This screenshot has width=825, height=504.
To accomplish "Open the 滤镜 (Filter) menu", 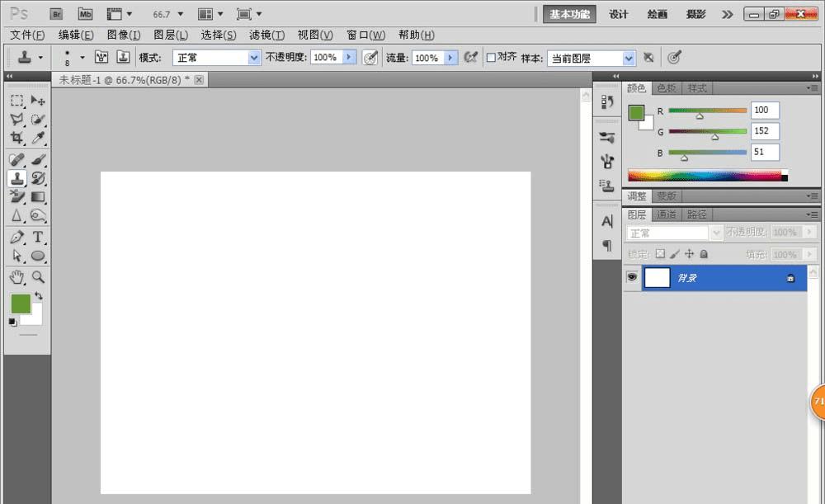I will (x=266, y=35).
